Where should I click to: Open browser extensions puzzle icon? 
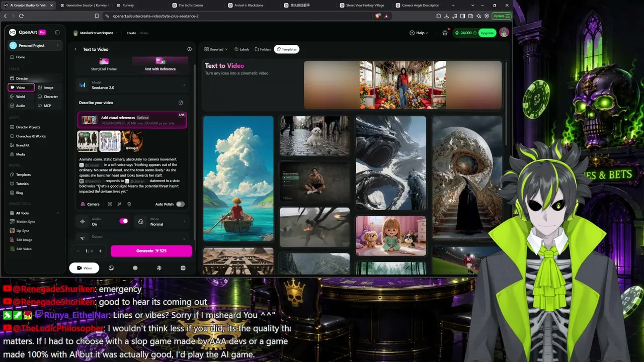pos(439,16)
